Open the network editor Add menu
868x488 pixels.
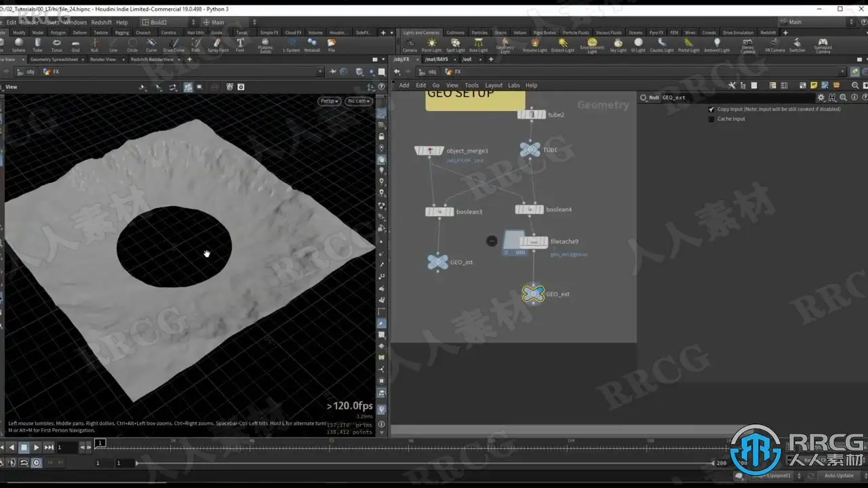pyautogui.click(x=404, y=85)
